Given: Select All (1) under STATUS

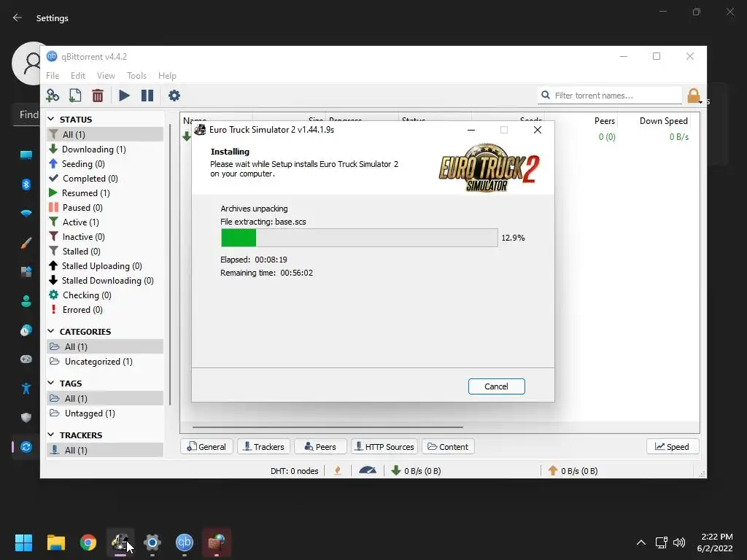Looking at the screenshot, I should (x=105, y=135).
